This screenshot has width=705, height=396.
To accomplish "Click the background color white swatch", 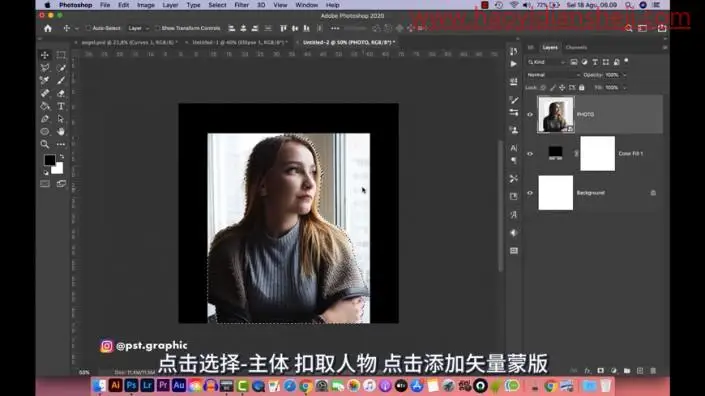I will point(58,169).
